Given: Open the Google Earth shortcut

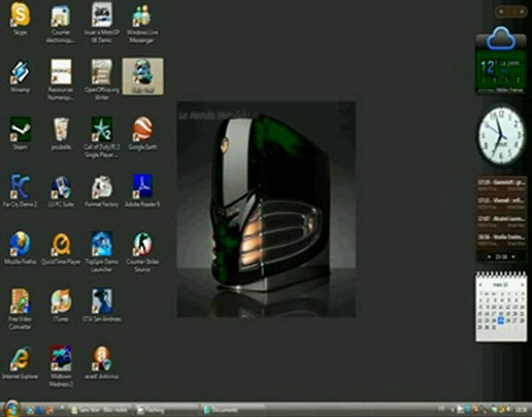Looking at the screenshot, I should [x=142, y=133].
